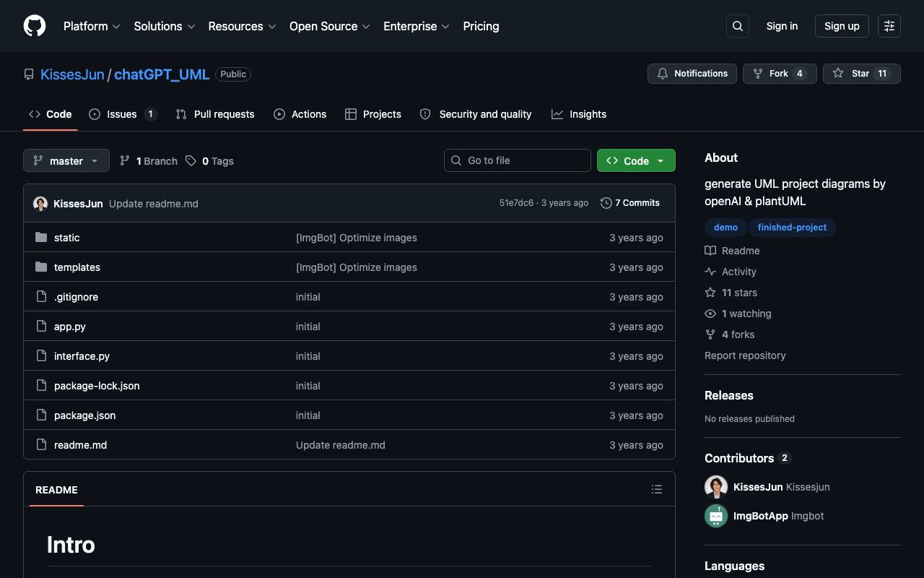
Task: Click the Notifications button
Action: pos(692,74)
